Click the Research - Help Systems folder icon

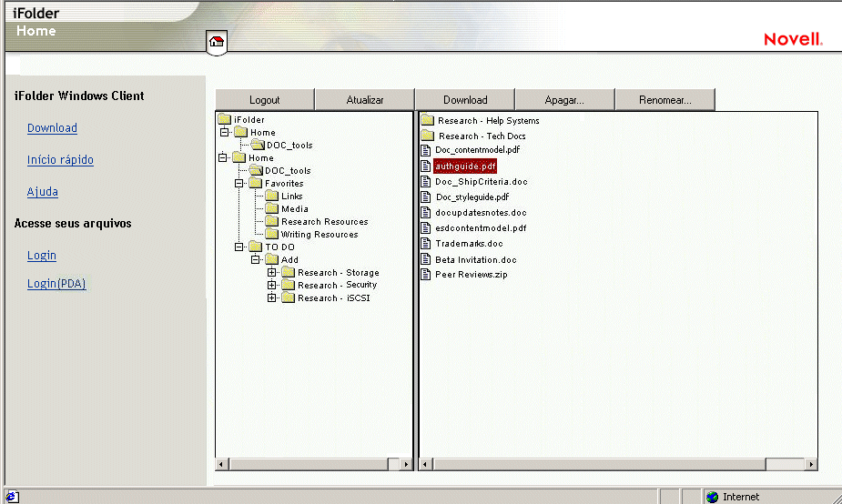pyautogui.click(x=427, y=120)
